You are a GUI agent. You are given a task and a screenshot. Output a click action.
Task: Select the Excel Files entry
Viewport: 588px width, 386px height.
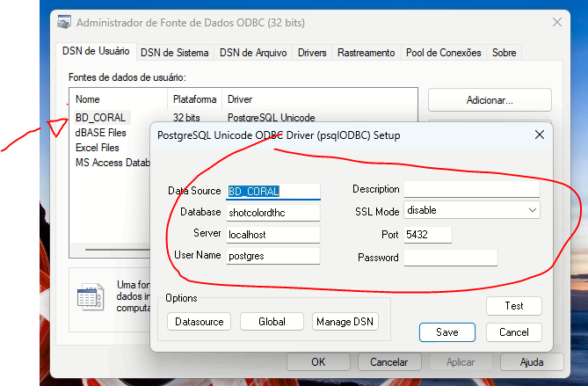(98, 148)
